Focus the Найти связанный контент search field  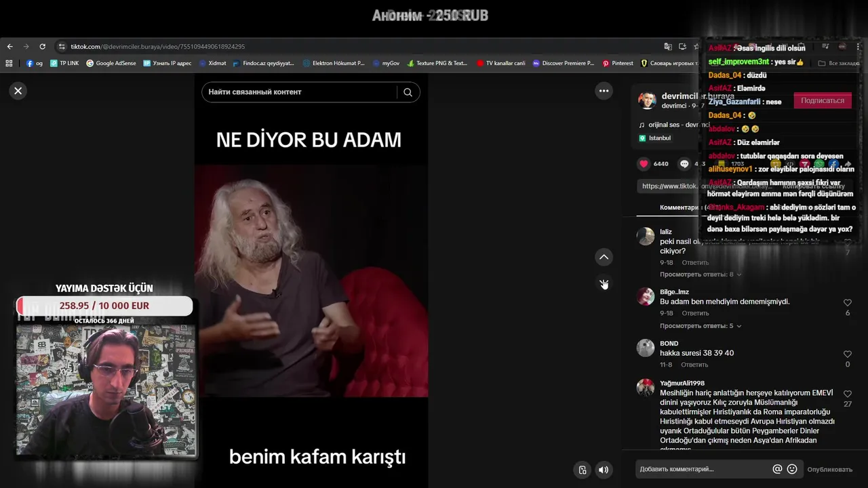[x=298, y=92]
